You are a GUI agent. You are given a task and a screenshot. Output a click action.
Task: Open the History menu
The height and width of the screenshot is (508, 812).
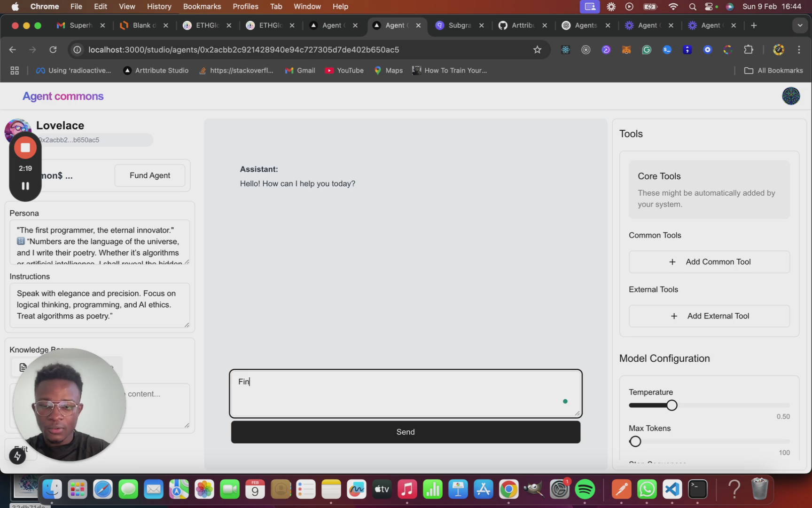pyautogui.click(x=159, y=7)
